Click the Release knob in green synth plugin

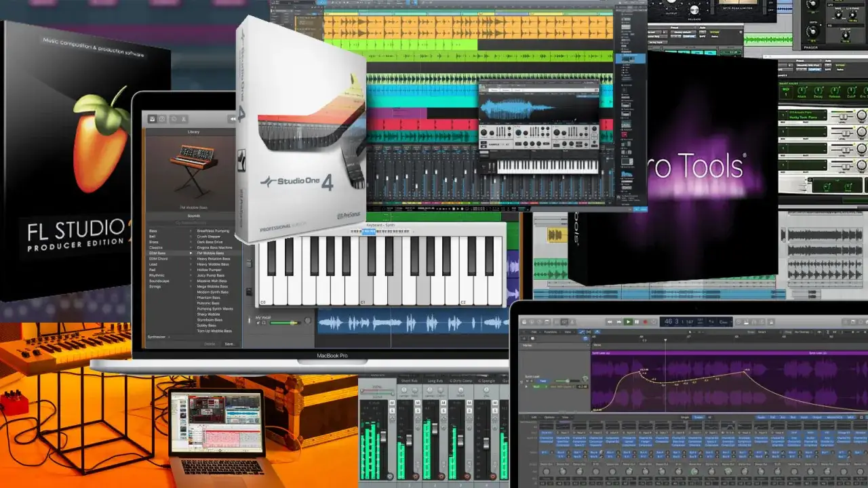(835, 91)
